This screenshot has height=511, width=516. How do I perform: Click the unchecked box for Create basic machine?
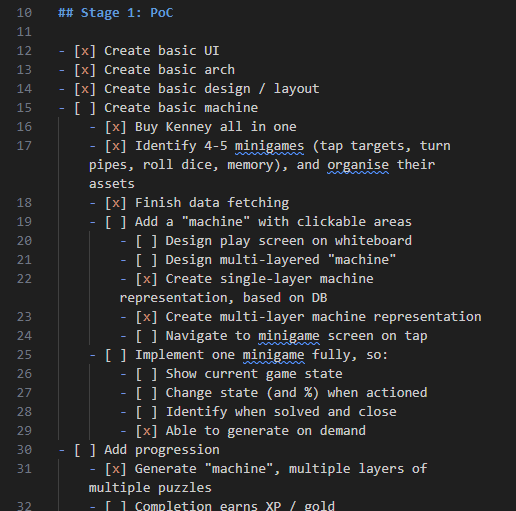(x=85, y=108)
